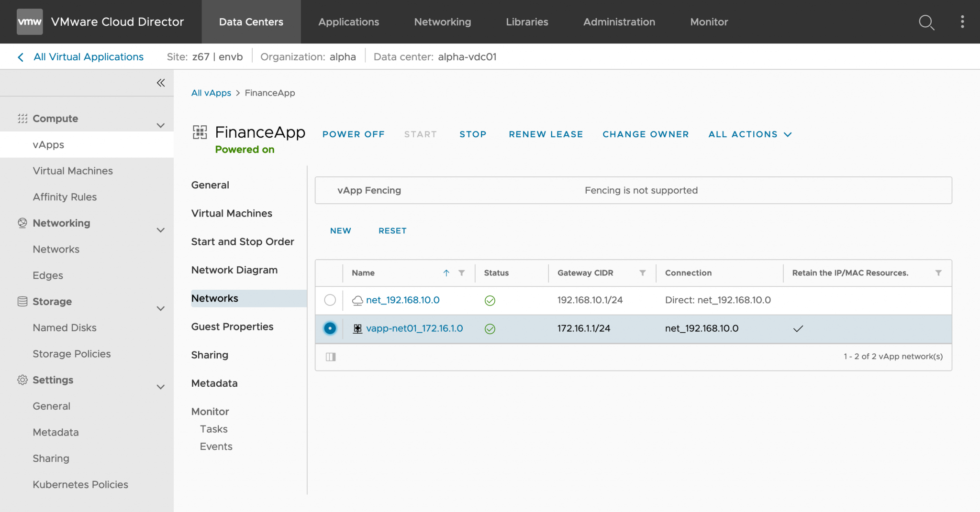Click the VMware Cloud Director logo
The width and height of the screenshot is (980, 512).
[x=30, y=22]
